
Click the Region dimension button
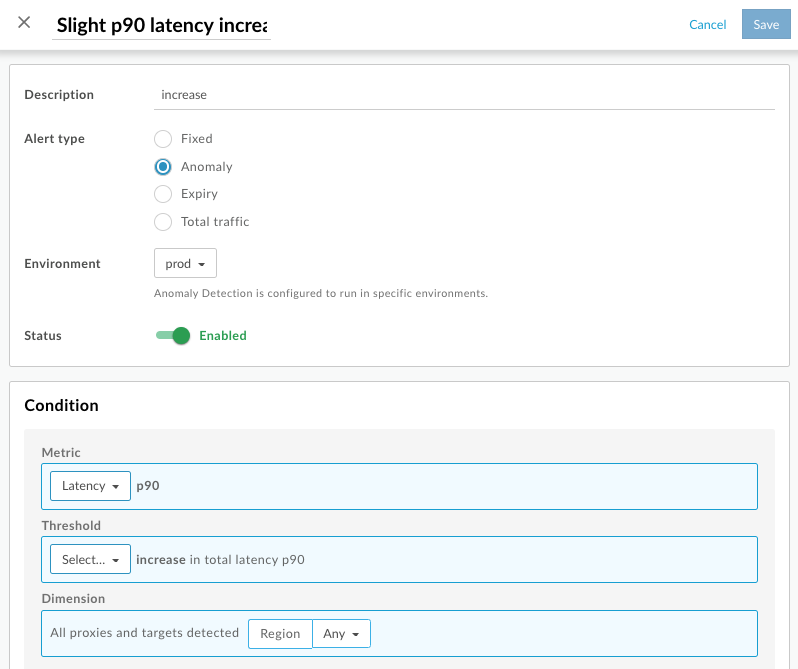tap(280, 634)
